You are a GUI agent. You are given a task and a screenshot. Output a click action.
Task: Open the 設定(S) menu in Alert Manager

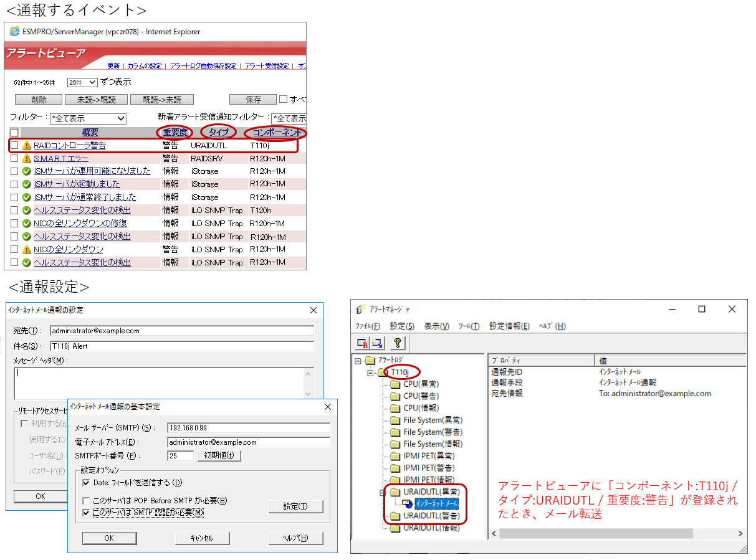tap(402, 326)
